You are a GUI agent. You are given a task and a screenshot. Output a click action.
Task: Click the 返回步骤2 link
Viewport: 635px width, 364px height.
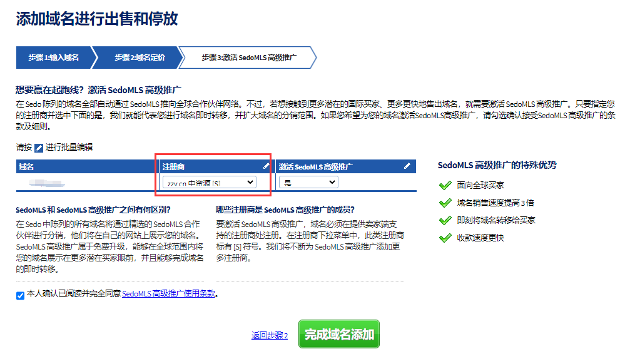pyautogui.click(x=269, y=335)
